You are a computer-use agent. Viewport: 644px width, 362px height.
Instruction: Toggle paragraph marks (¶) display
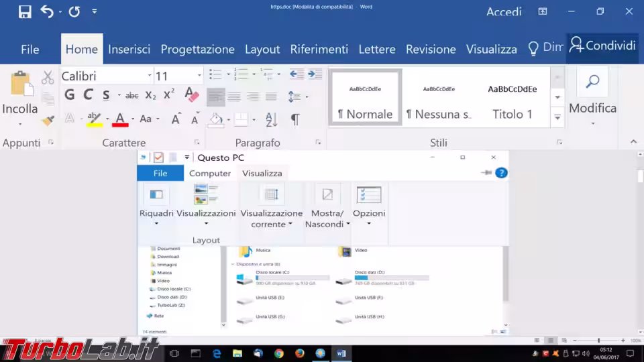tap(294, 119)
